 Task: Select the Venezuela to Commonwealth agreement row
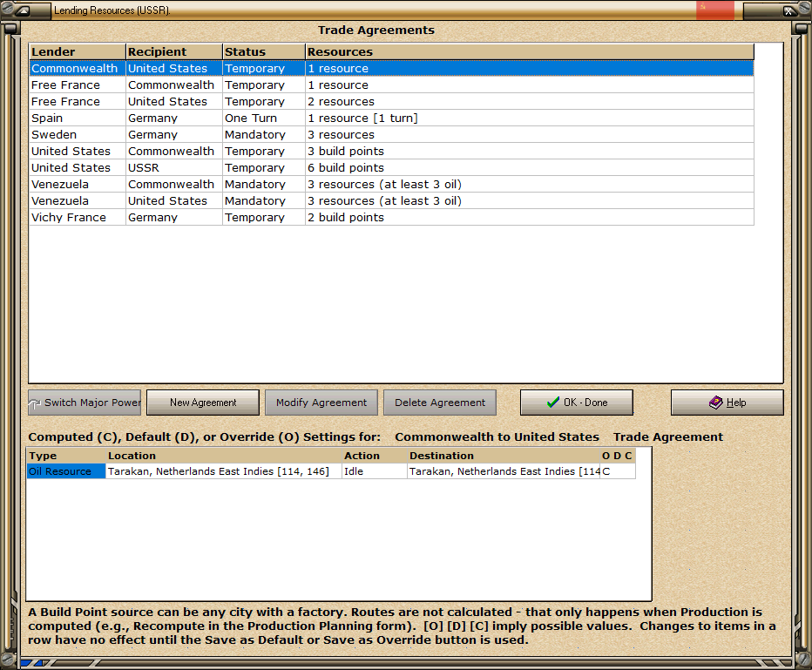(391, 185)
